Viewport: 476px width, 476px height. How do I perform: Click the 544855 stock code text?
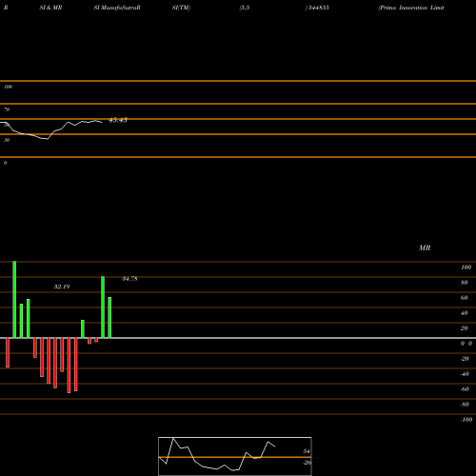(x=318, y=8)
